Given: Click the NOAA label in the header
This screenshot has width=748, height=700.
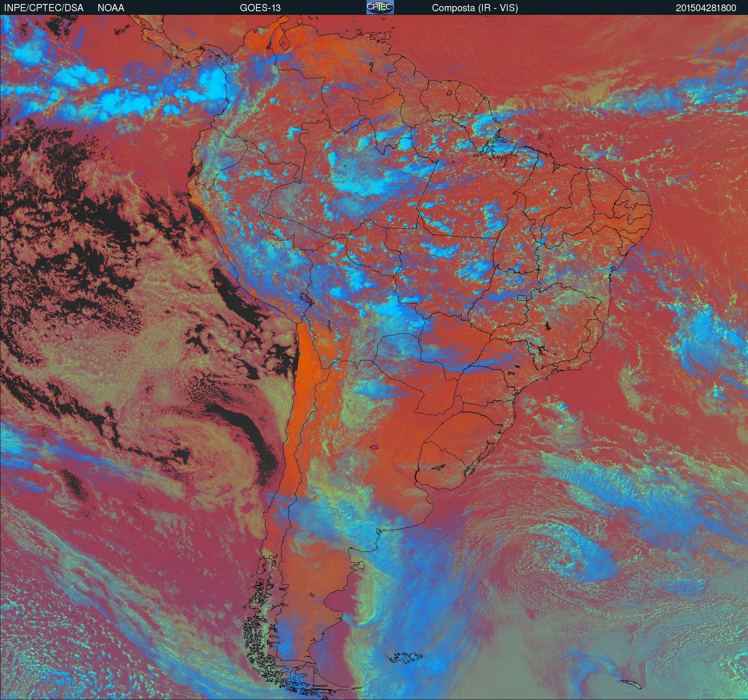Looking at the screenshot, I should 111,8.
